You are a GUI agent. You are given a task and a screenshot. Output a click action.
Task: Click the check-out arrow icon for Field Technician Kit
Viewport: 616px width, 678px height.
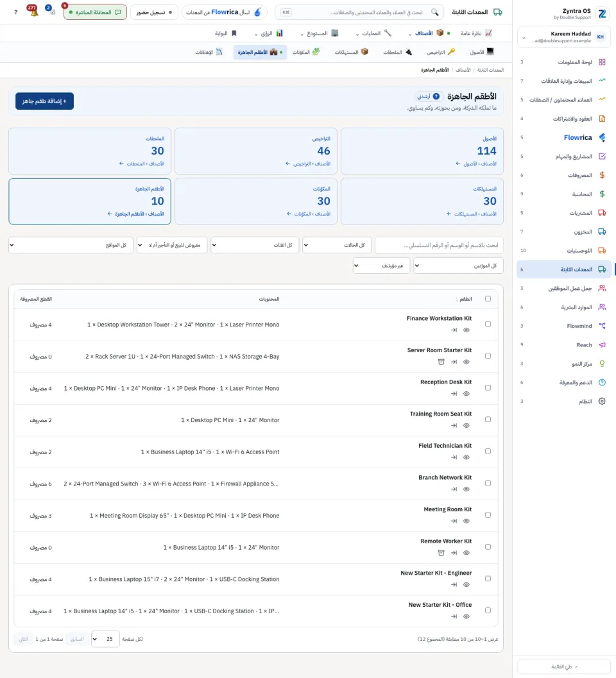(454, 457)
